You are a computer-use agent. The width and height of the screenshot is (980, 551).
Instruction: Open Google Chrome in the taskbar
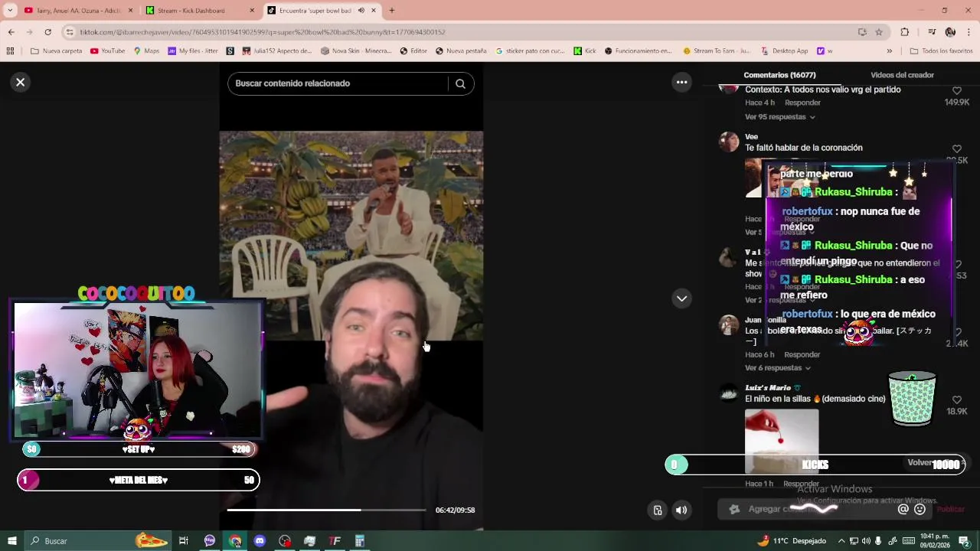click(235, 541)
